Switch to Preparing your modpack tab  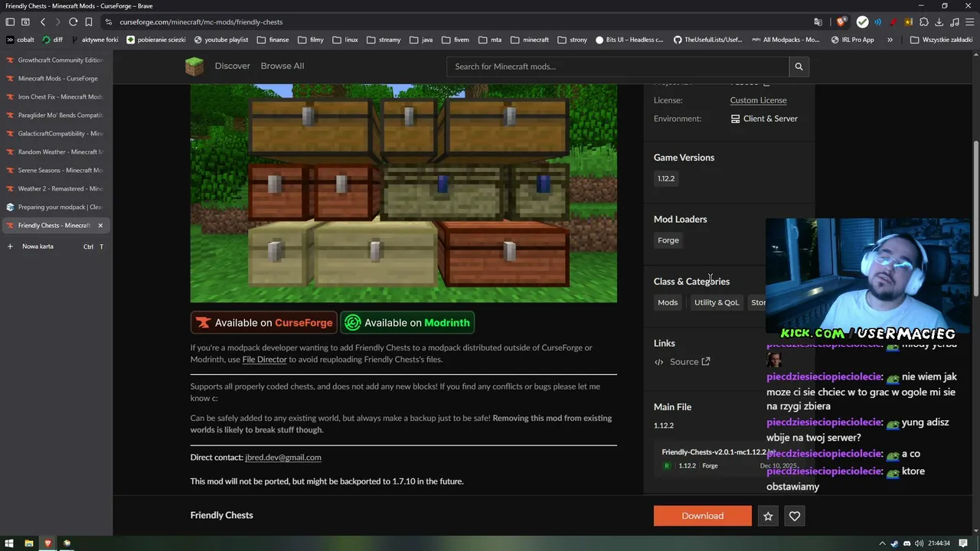(55, 207)
